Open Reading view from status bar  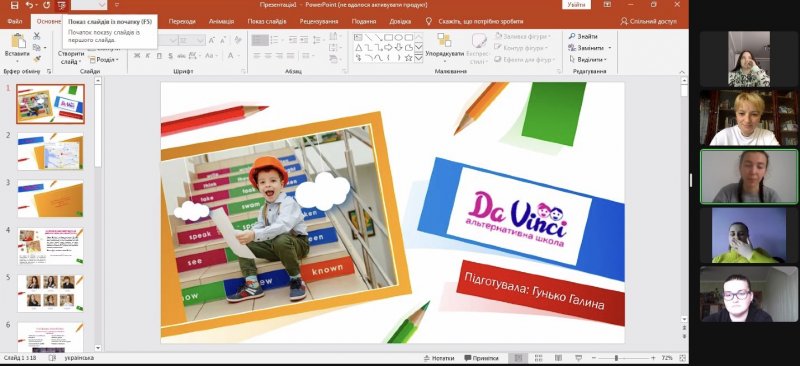point(558,358)
